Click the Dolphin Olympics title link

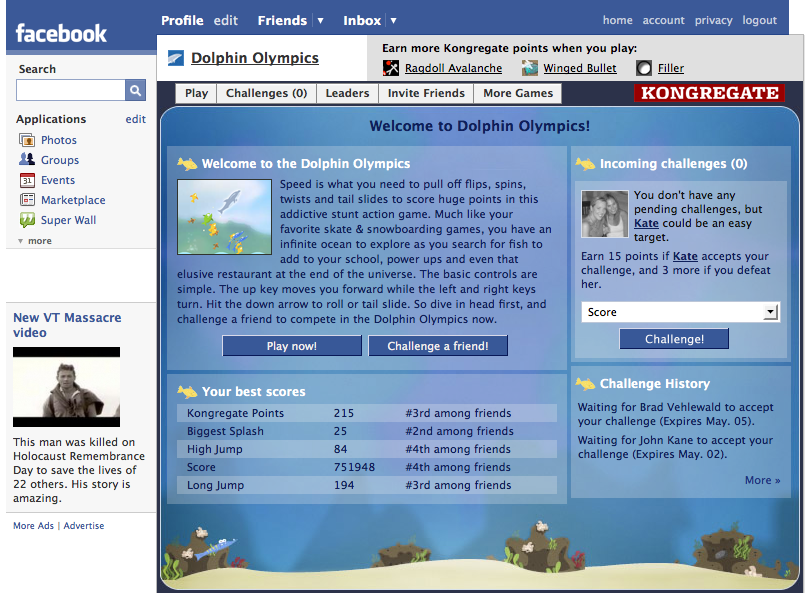point(255,58)
